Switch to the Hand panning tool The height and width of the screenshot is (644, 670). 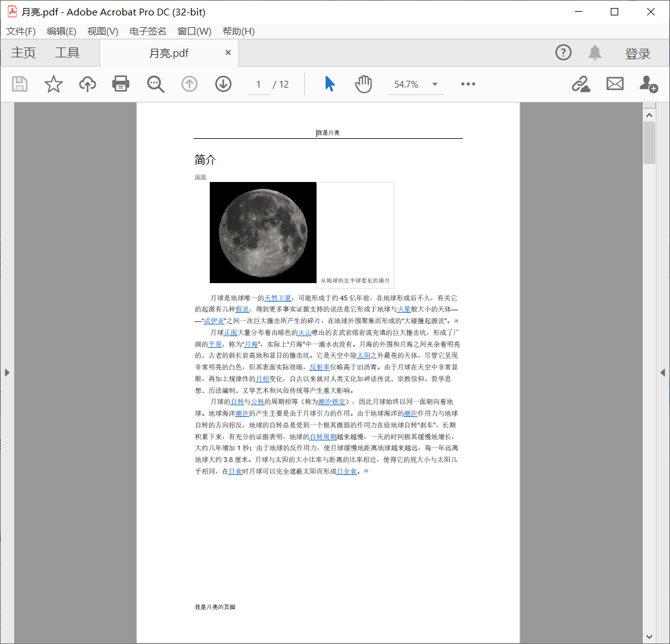pyautogui.click(x=363, y=84)
